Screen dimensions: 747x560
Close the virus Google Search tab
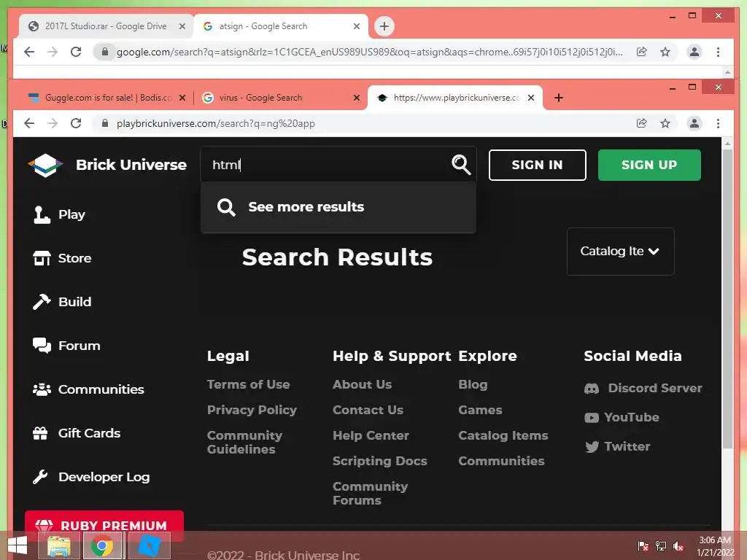356,98
